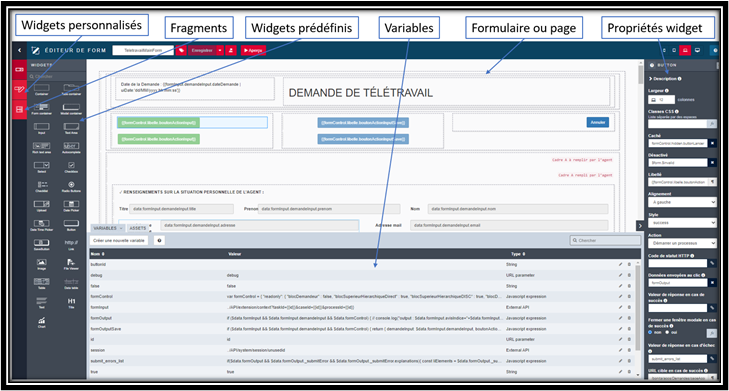Viewport: 729px width, 391px height.
Task: Select the Select widget in the palette
Action: coord(41,167)
